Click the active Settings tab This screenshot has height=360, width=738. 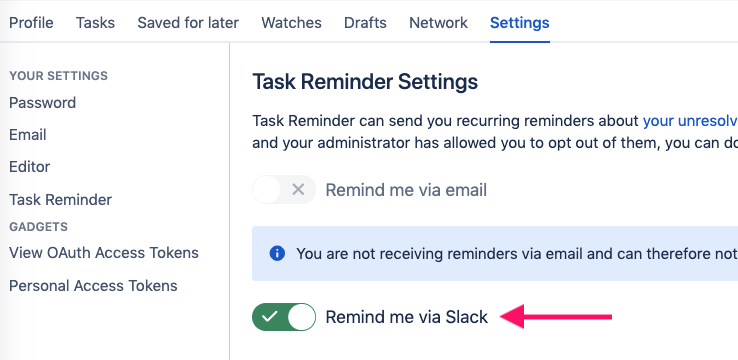coord(520,23)
